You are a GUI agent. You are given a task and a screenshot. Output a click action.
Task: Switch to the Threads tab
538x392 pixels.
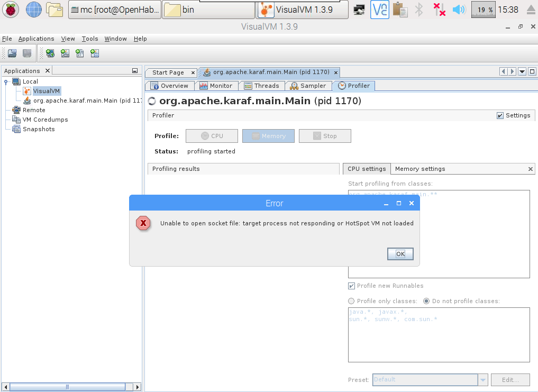tap(262, 86)
